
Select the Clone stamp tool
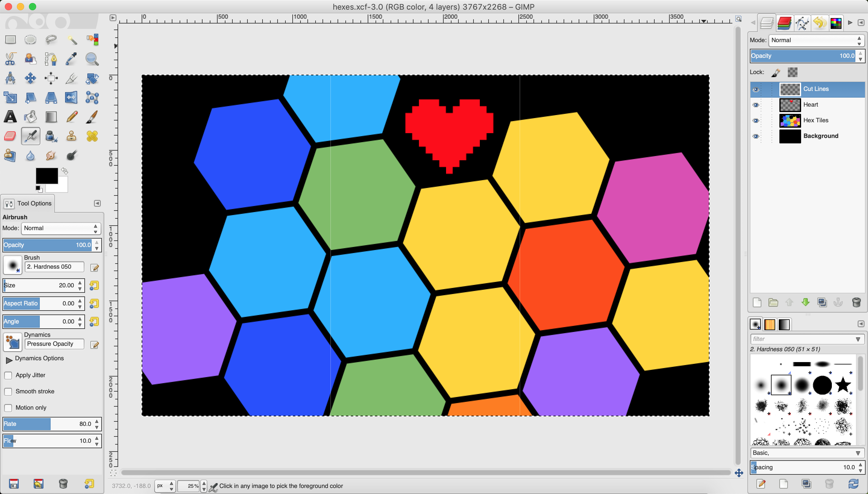72,136
